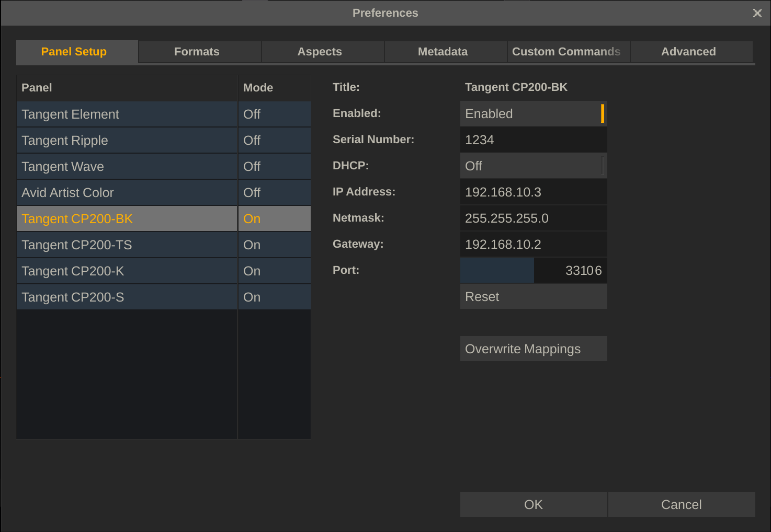Screen dimensions: 771x532
Task: Open the Custom Commands tab
Action: point(569,52)
